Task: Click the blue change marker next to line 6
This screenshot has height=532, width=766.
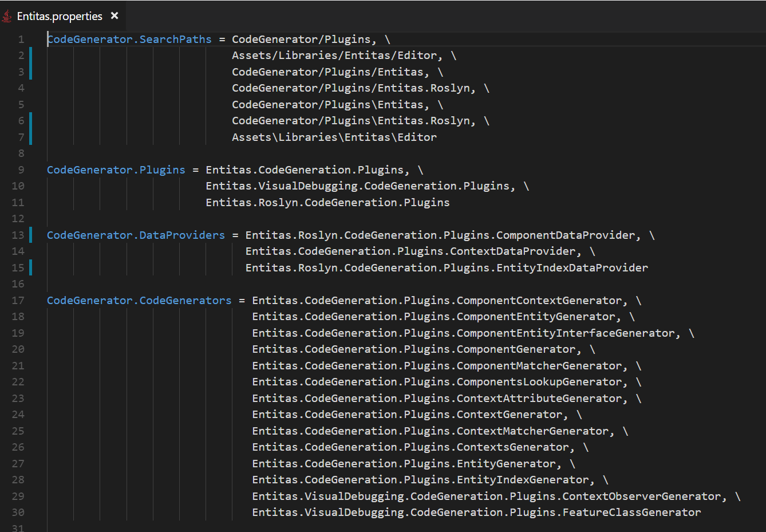Action: [31, 120]
